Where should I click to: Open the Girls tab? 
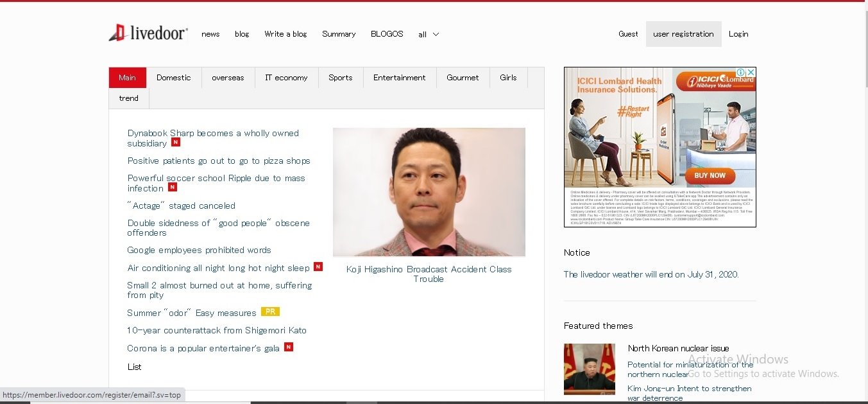tap(508, 78)
